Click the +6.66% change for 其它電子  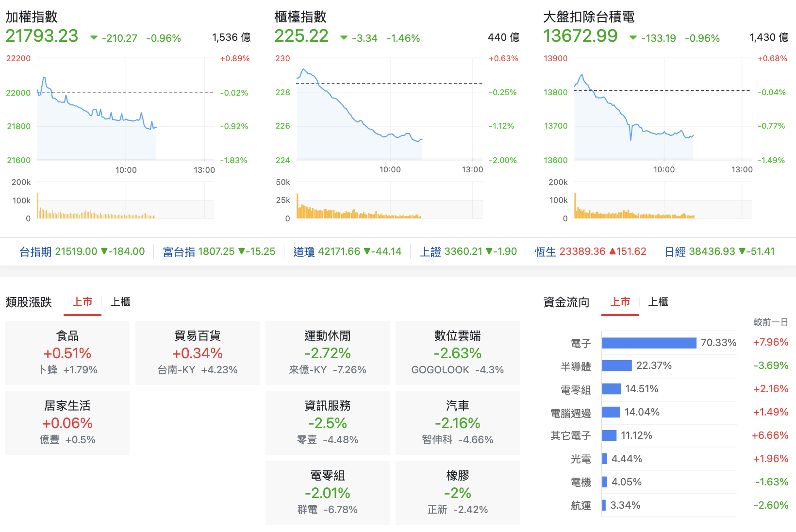pyautogui.click(x=770, y=435)
